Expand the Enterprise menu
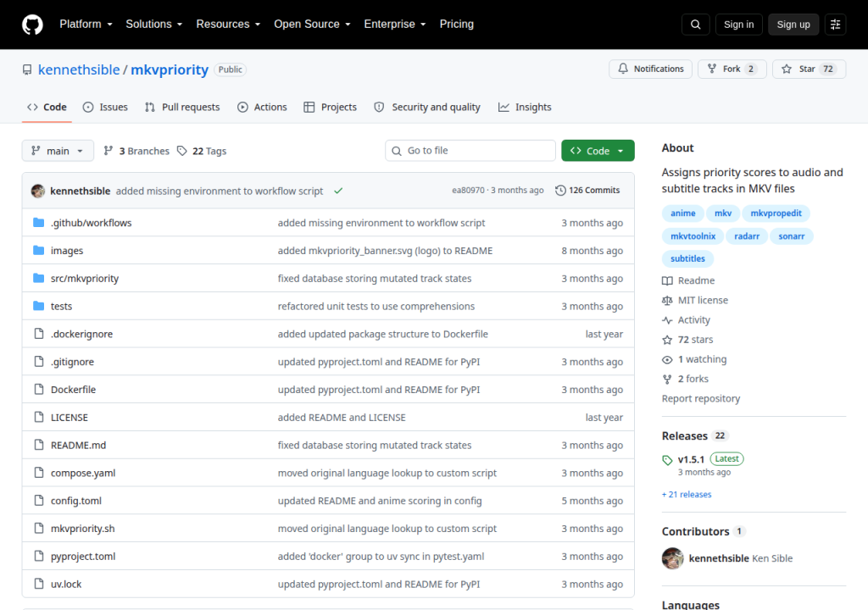The width and height of the screenshot is (868, 610). pyautogui.click(x=395, y=25)
